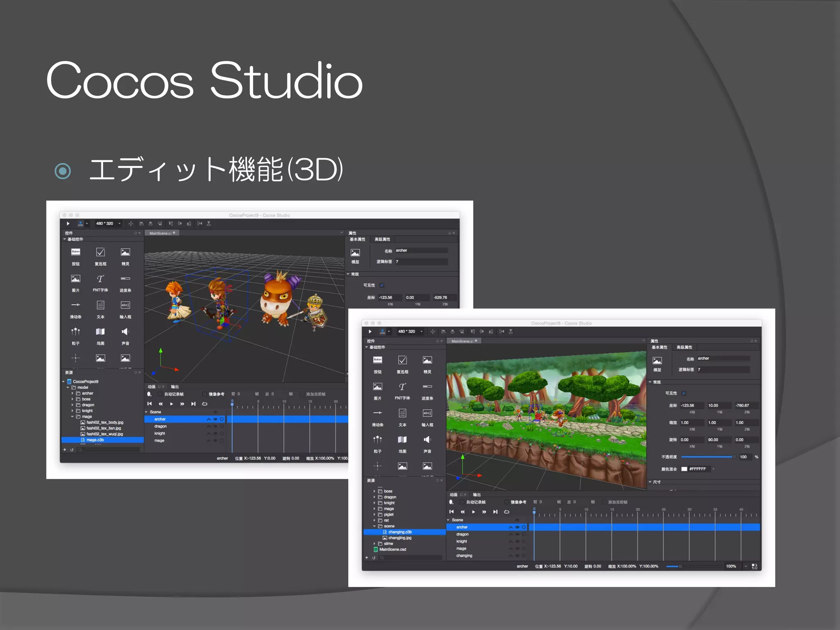Screen dimensions: 840x630
Task: Choose the 复选框 checkbox widget in dark-grid window
Action: pyautogui.click(x=100, y=252)
